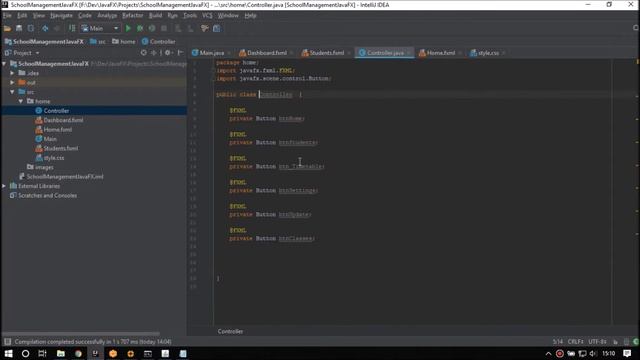
Task: Close the Main.java tab
Action: (x=229, y=53)
